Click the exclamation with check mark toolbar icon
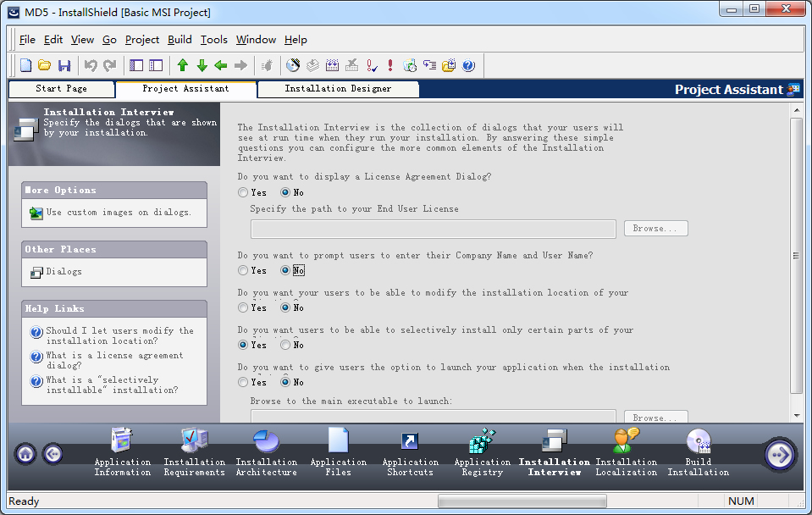812x515 pixels. click(372, 65)
